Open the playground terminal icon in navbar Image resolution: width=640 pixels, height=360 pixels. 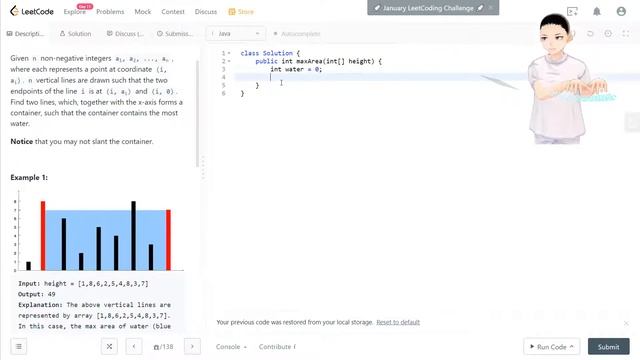click(x=572, y=11)
